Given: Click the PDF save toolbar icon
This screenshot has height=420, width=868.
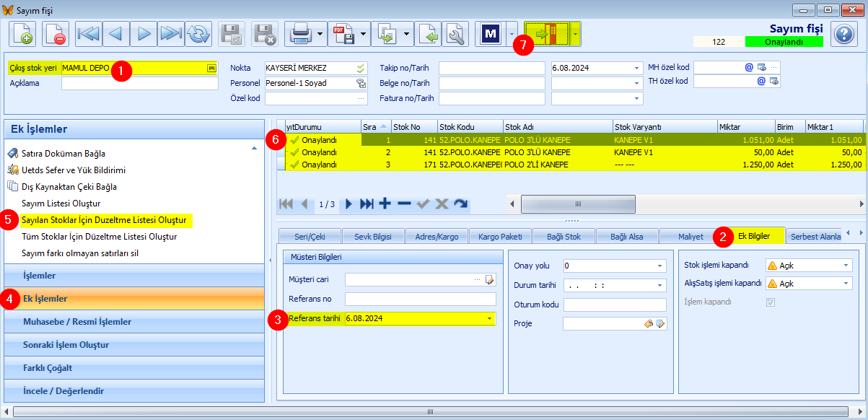Looking at the screenshot, I should [x=342, y=34].
